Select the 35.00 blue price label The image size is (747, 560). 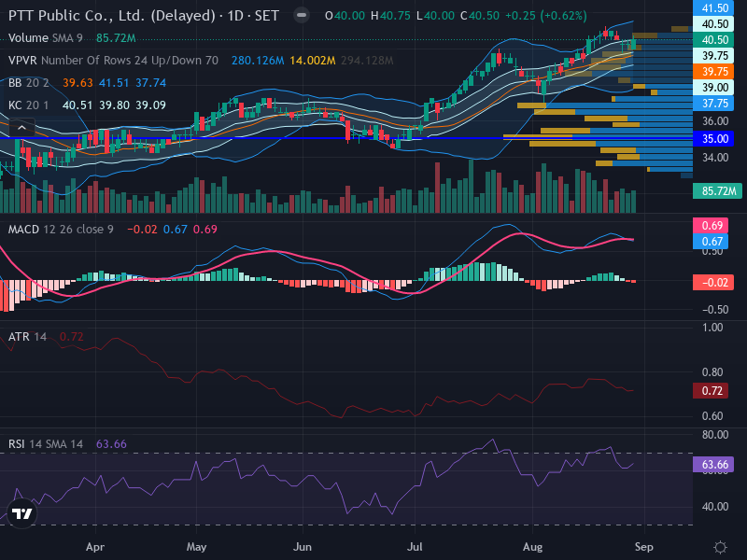[x=712, y=138]
